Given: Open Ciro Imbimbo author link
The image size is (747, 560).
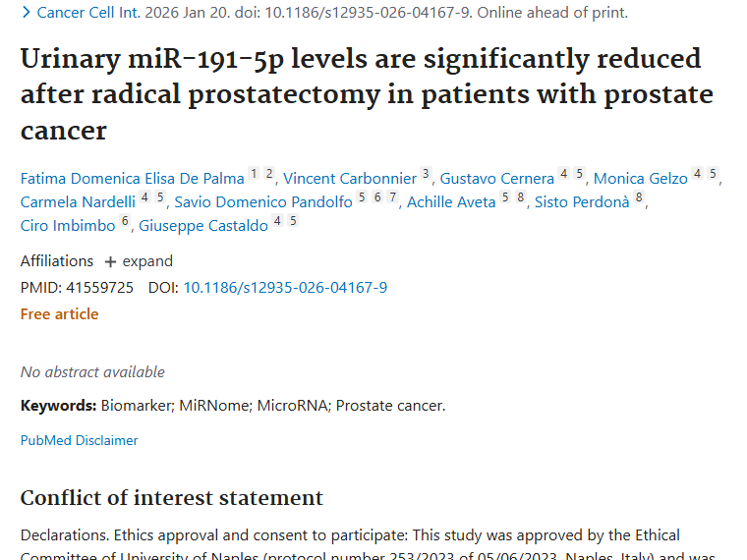Looking at the screenshot, I should [67, 226].
